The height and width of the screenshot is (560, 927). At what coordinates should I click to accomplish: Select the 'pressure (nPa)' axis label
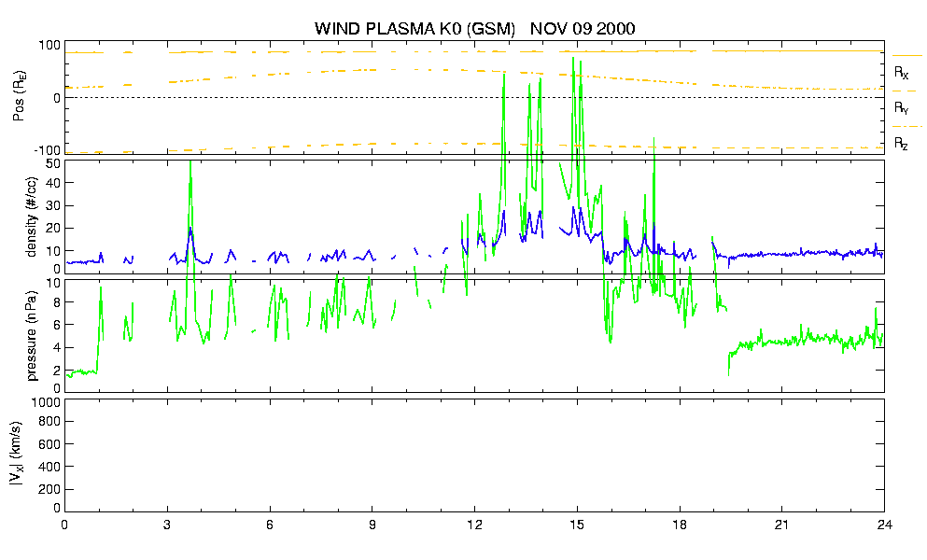(x=32, y=336)
